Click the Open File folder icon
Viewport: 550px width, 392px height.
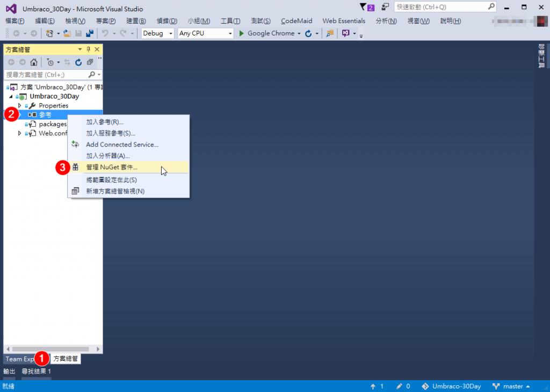[67, 33]
